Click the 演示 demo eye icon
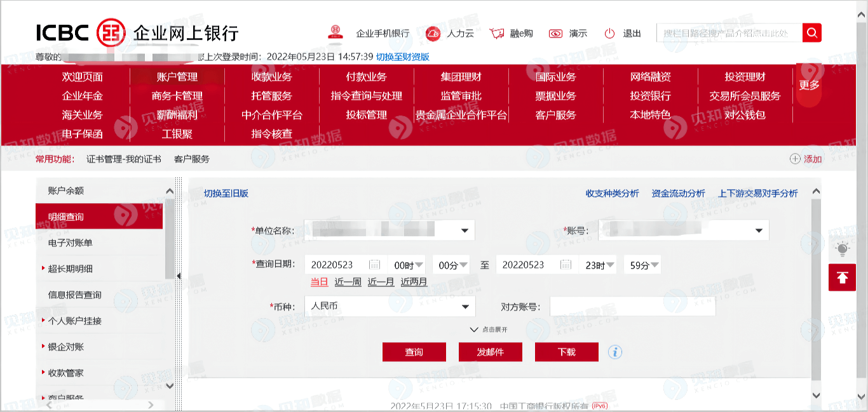Screen dimensions: 868x412 pyautogui.click(x=556, y=34)
